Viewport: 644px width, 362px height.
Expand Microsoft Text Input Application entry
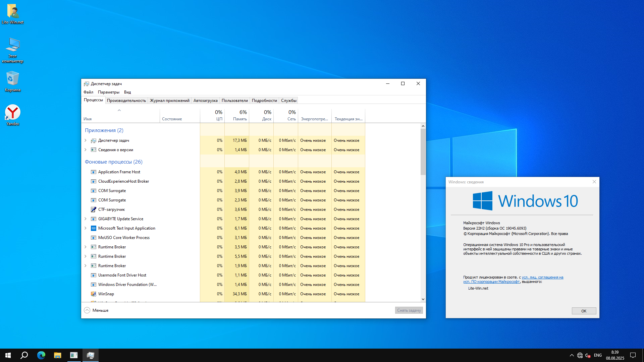86,228
